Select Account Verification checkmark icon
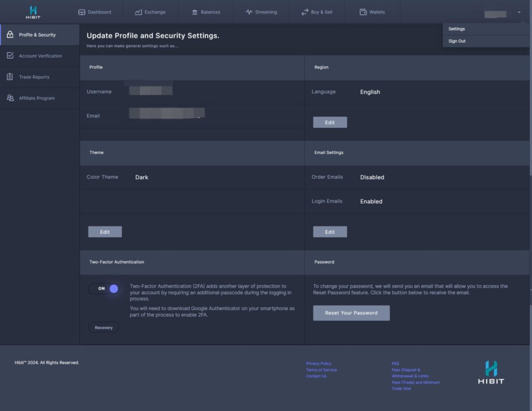Viewport: 532px width, 411px height. pos(10,56)
